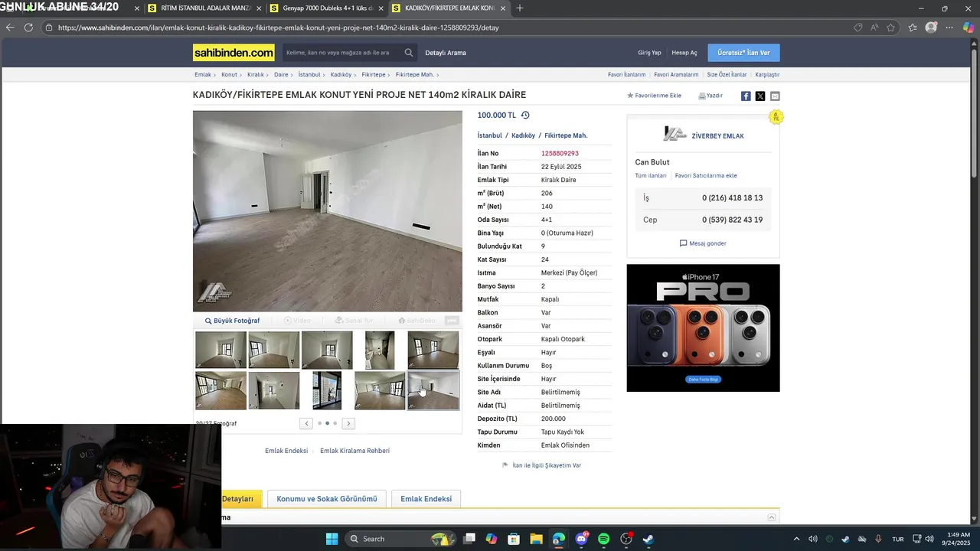Click Giriş Yap link

(x=649, y=53)
